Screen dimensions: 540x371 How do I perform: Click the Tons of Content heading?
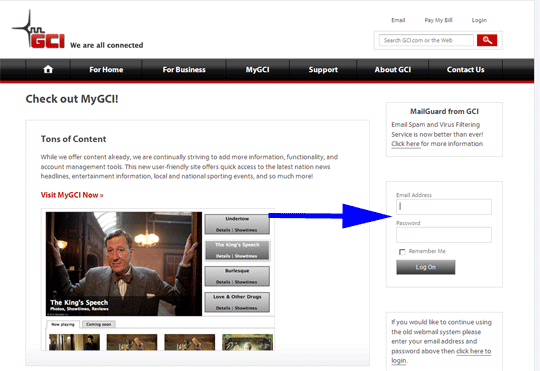pyautogui.click(x=73, y=139)
